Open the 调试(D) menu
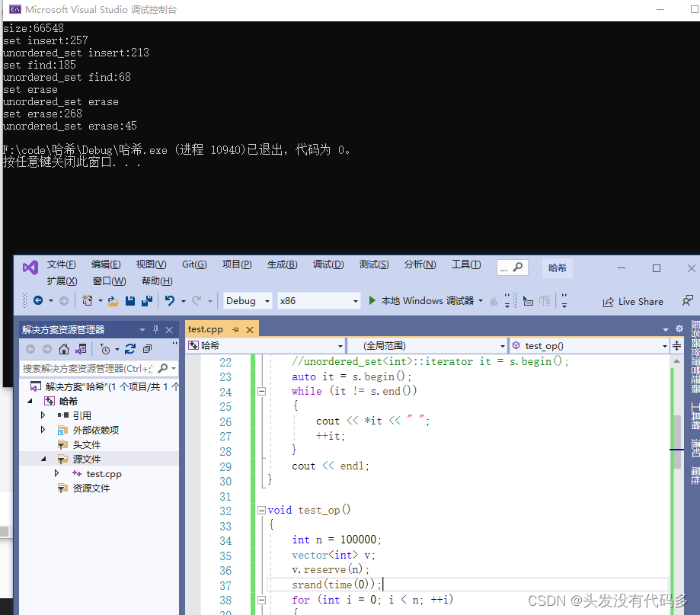Image resolution: width=700 pixels, height=615 pixels. coord(328,264)
